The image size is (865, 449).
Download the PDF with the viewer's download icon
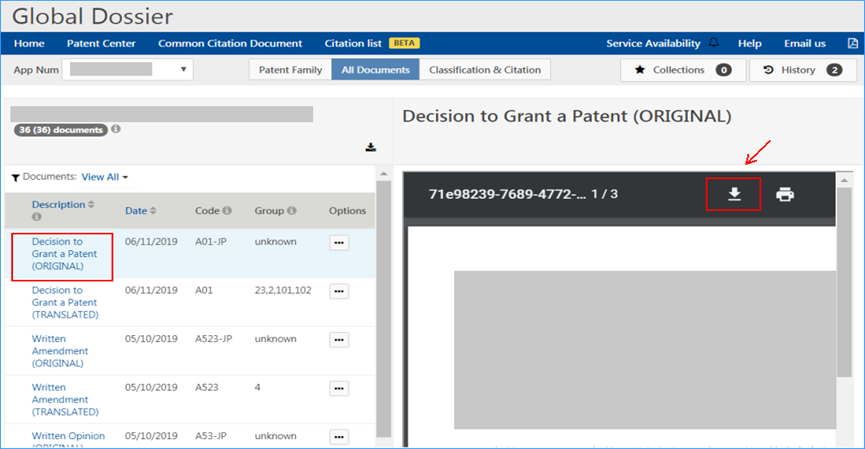pos(734,194)
